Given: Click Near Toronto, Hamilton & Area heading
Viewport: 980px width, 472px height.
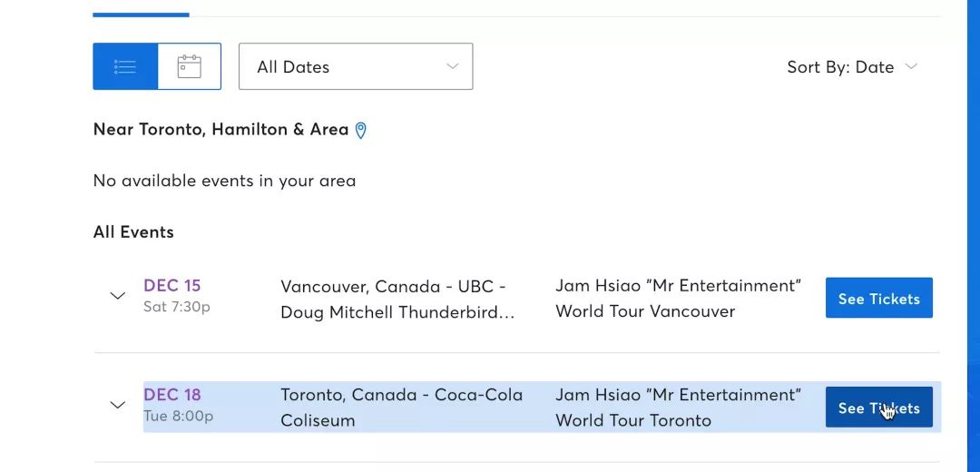Looking at the screenshot, I should (220, 130).
